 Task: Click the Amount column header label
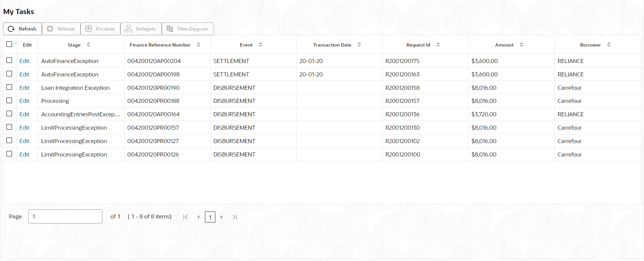(504, 45)
